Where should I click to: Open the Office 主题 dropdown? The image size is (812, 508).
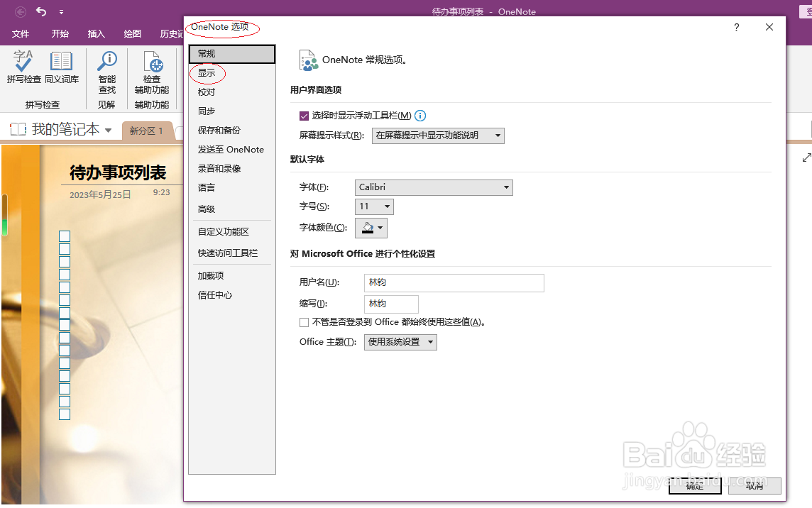pyautogui.click(x=401, y=342)
